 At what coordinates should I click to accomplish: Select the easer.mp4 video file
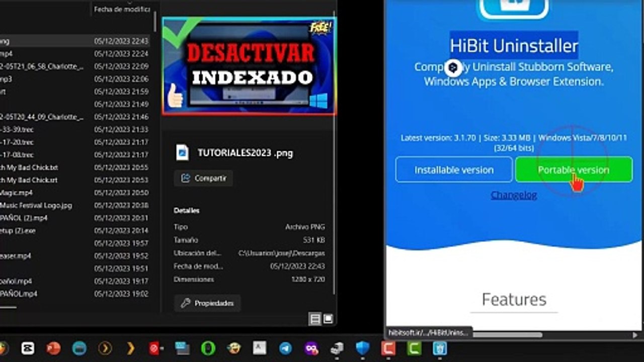coord(74,255)
